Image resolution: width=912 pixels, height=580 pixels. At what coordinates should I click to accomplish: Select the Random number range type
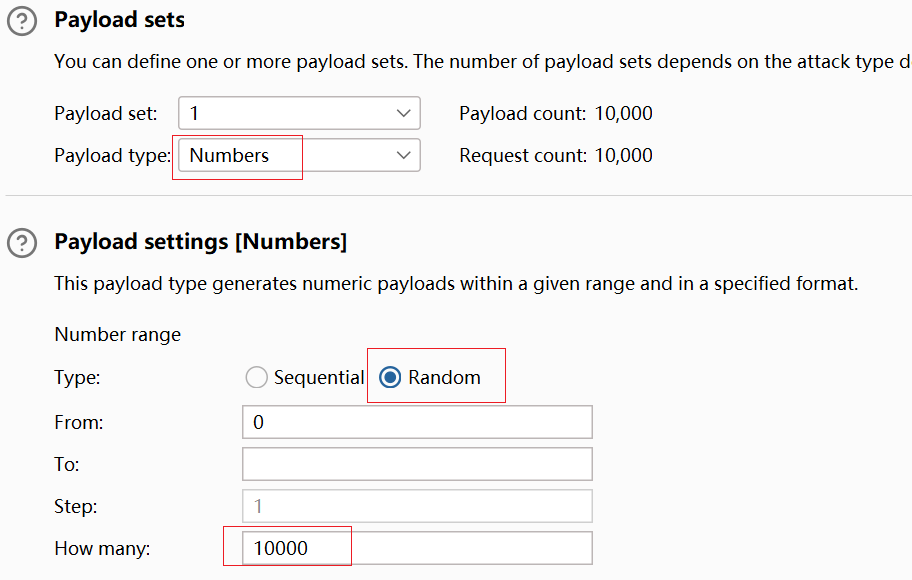point(391,377)
